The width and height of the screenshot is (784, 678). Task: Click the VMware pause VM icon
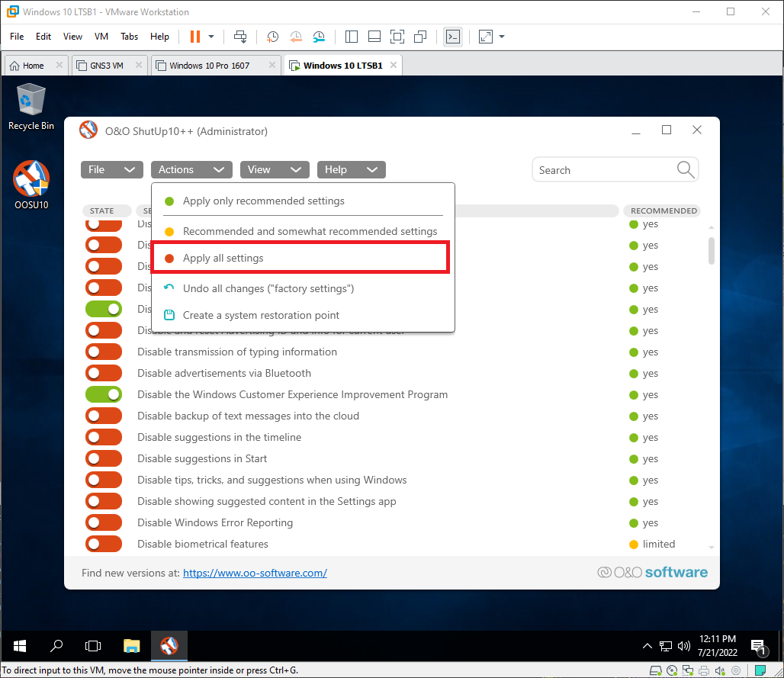pyautogui.click(x=195, y=37)
